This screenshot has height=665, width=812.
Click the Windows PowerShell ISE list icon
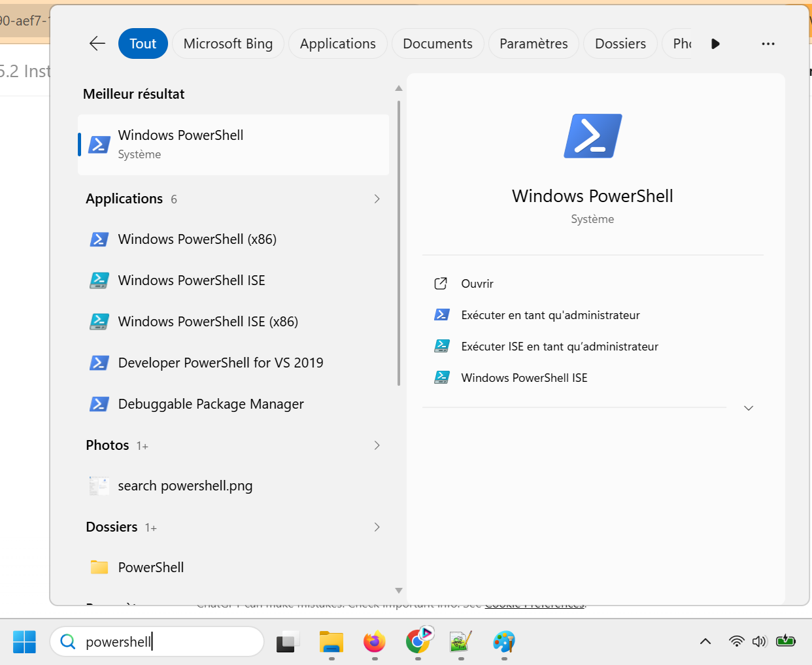(99, 281)
